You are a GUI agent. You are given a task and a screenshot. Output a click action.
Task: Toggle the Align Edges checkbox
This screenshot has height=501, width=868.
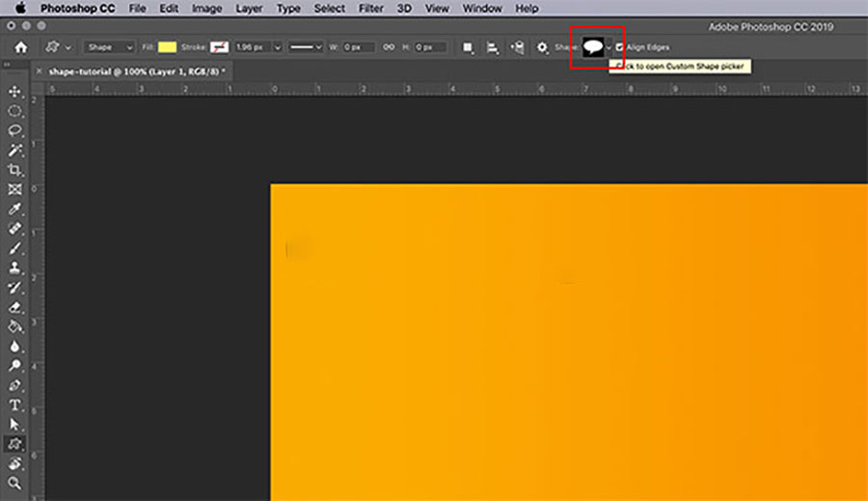(x=619, y=47)
